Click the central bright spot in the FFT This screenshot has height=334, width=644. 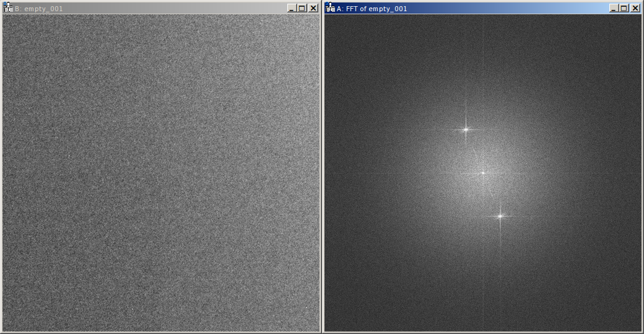tap(483, 173)
